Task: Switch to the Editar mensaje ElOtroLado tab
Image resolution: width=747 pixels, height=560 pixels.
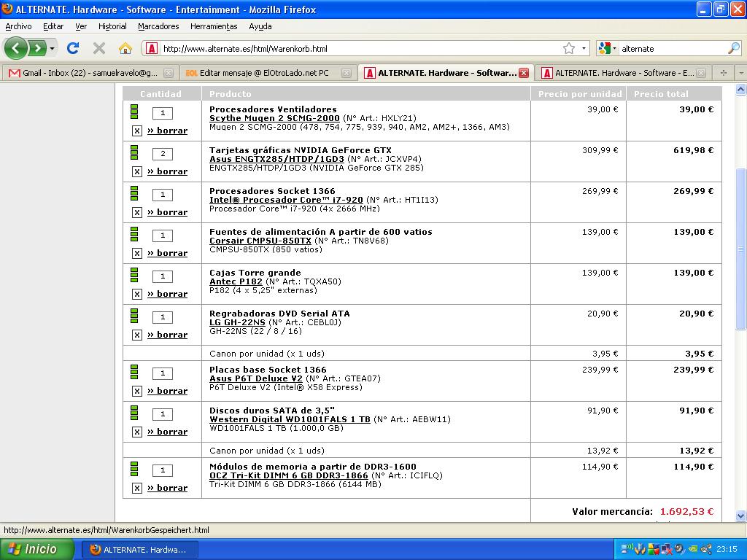Action: coord(267,73)
